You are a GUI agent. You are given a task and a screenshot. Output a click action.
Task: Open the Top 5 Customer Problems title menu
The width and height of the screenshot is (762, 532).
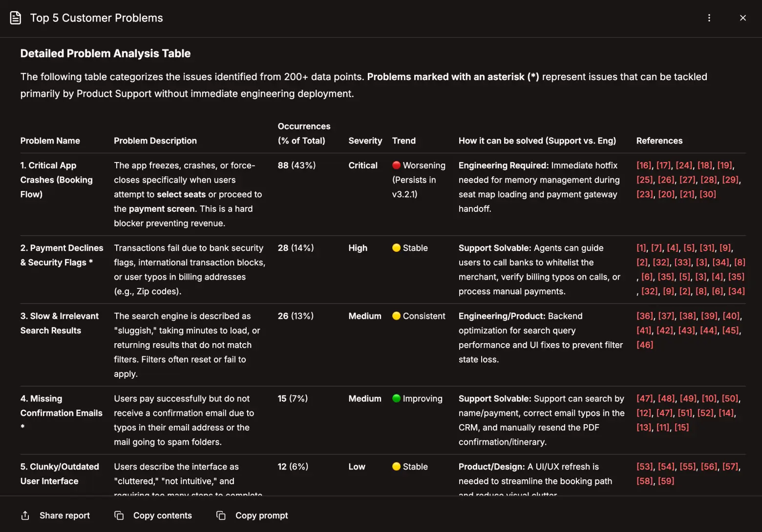(96, 18)
